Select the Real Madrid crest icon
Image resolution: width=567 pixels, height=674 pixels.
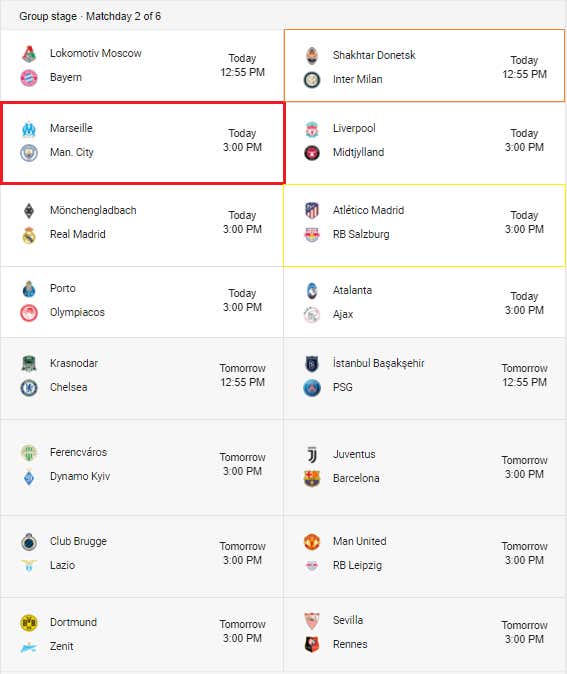click(29, 235)
